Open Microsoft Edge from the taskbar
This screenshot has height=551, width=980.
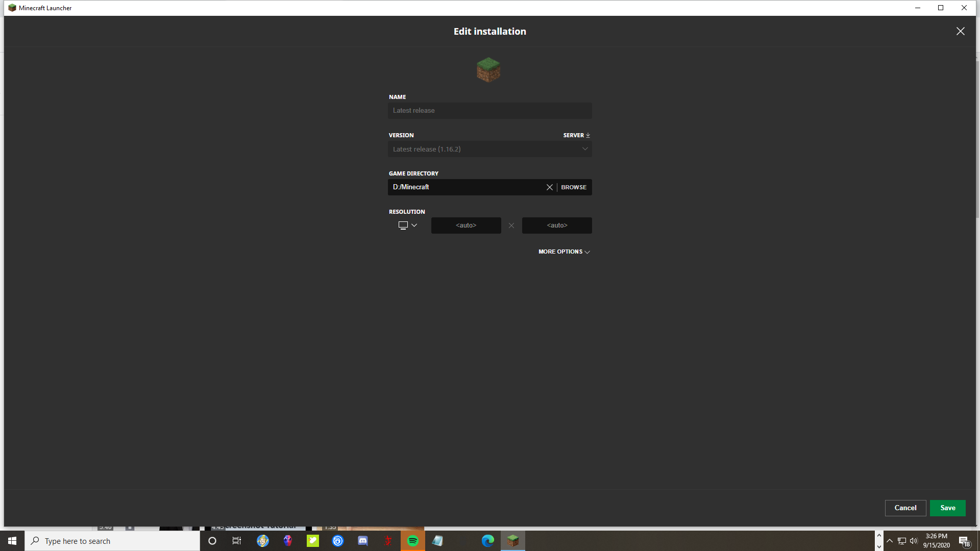click(488, 541)
